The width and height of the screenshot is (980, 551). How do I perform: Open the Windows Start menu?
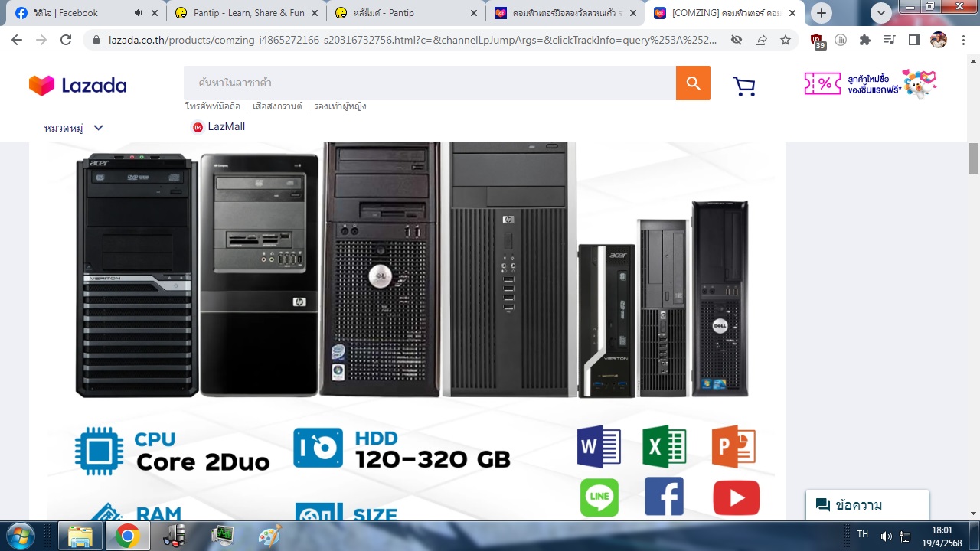[21, 536]
